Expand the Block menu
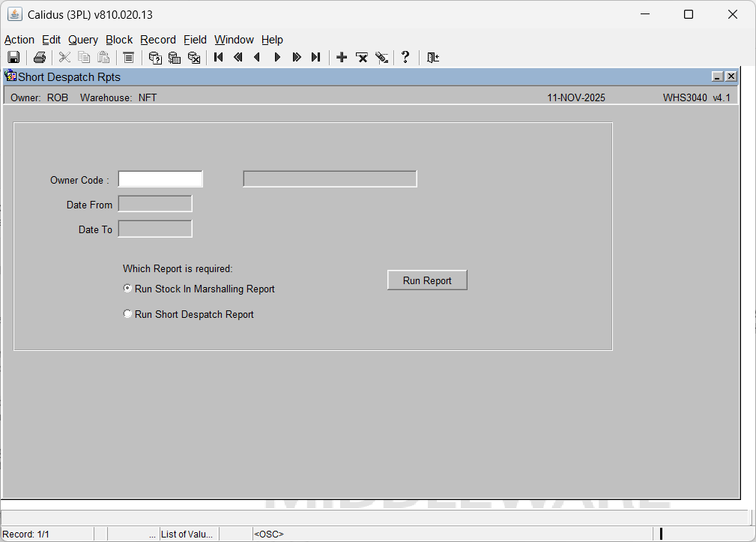This screenshot has height=542, width=756. pos(119,40)
